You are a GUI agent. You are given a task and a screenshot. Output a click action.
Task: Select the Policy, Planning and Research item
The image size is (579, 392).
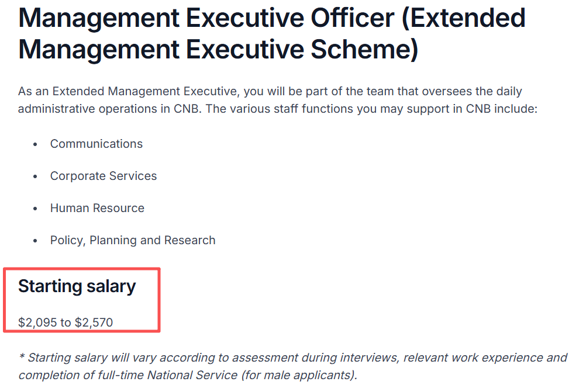click(133, 240)
